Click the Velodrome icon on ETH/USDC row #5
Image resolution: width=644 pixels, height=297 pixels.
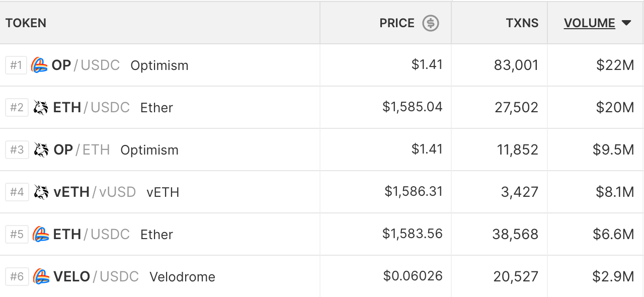pyautogui.click(x=41, y=235)
